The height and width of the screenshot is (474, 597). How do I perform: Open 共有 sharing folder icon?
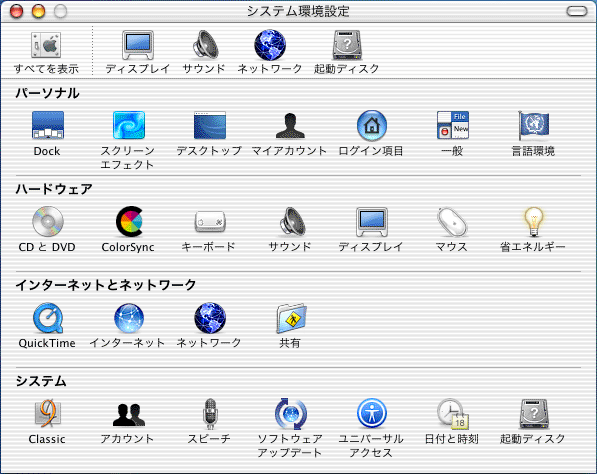coord(291,318)
